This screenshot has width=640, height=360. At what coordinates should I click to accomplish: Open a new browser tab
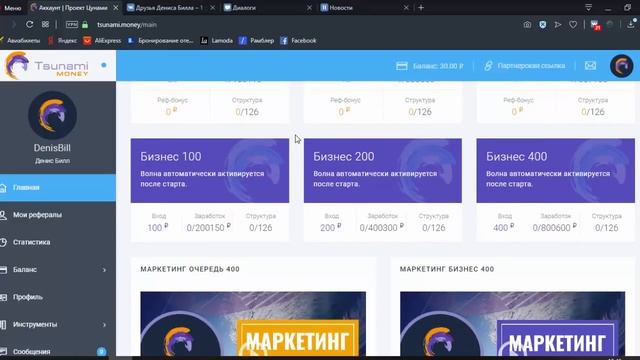coord(421,8)
